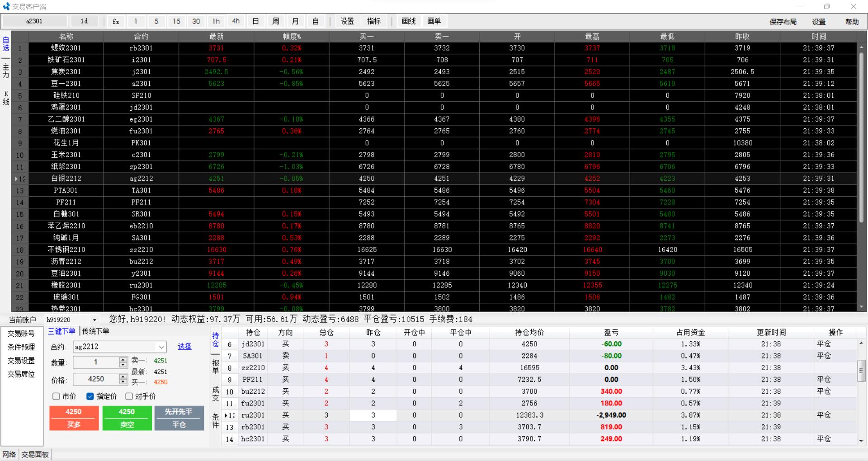Check the 市价 market price checkbox
This screenshot has height=461, width=868.
[57, 396]
